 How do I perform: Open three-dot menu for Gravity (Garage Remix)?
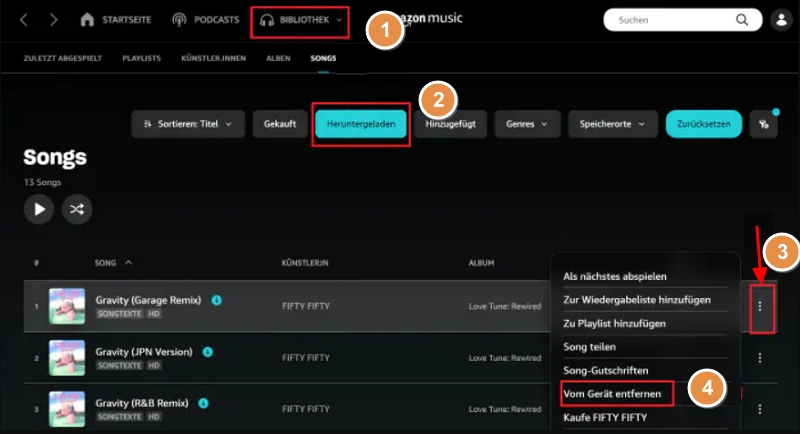pyautogui.click(x=760, y=306)
